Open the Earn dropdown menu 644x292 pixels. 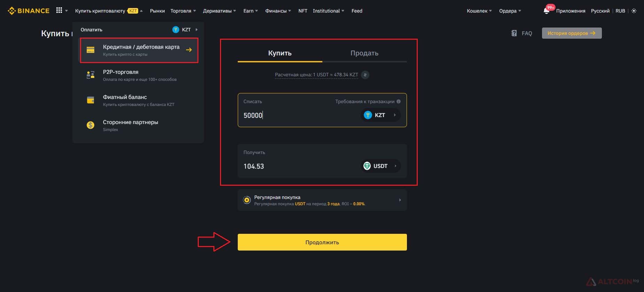tap(251, 11)
